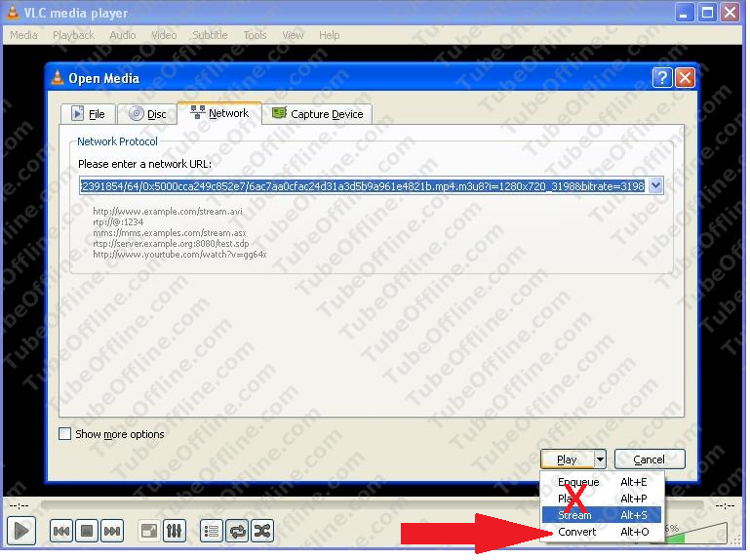This screenshot has width=750, height=560.
Task: Open extended settings equalizer icon
Action: (x=175, y=531)
